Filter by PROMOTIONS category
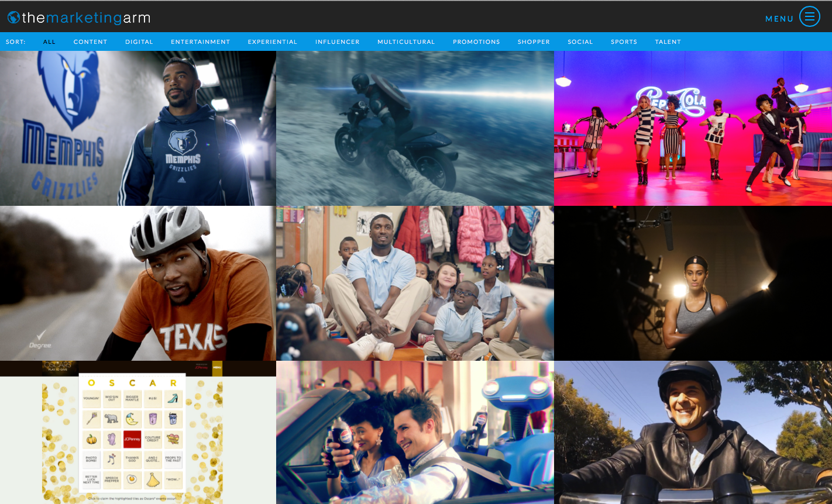Screen dimensions: 832x504 [476, 42]
